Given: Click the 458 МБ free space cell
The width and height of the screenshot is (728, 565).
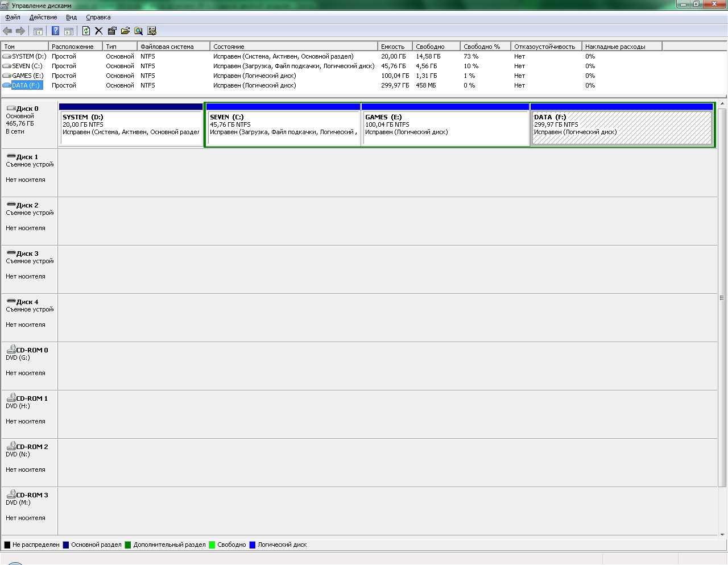Looking at the screenshot, I should click(426, 85).
